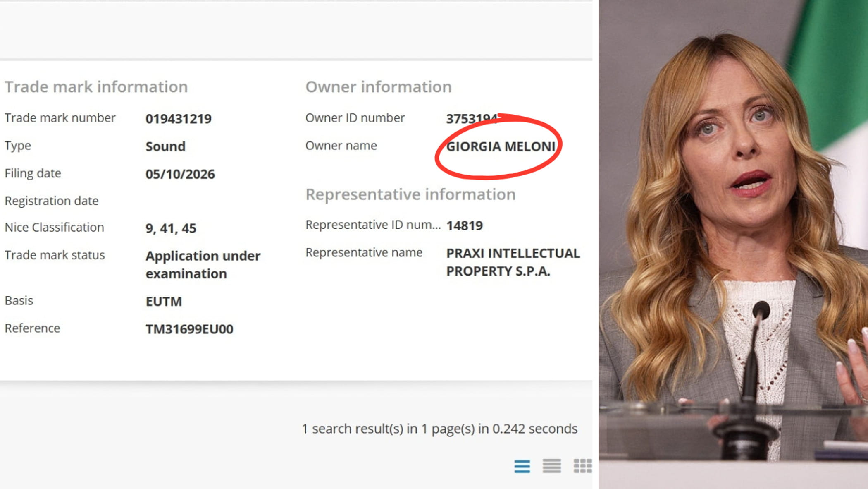The height and width of the screenshot is (489, 868).
Task: Switch to detailed list view icon
Action: click(522, 466)
